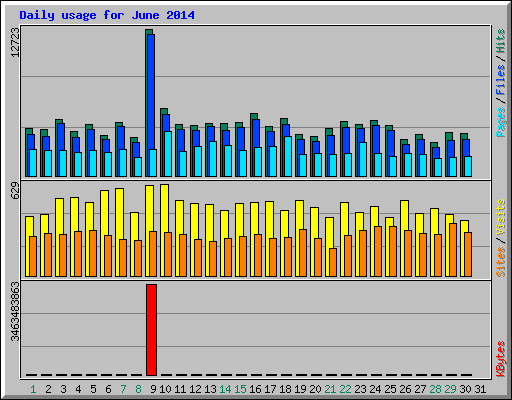Click day label 22 on the x-axis
Screen dimensions: 512x400
(x=345, y=389)
